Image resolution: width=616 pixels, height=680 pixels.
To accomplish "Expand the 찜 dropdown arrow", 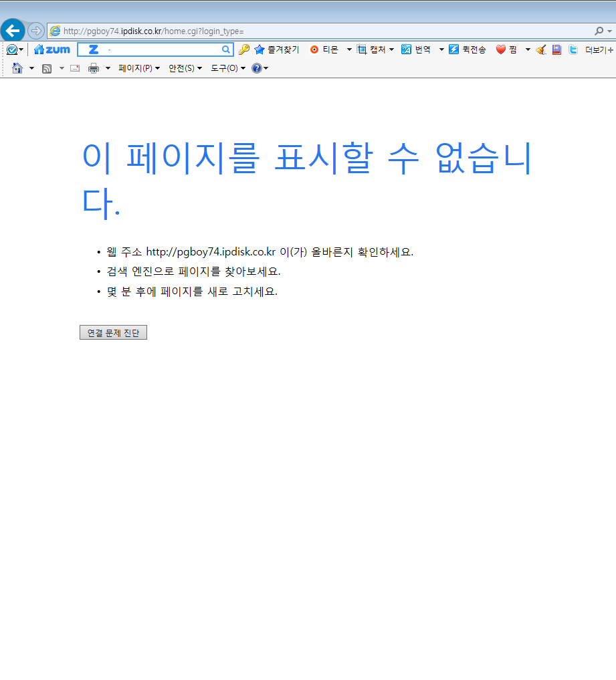I will click(x=528, y=49).
